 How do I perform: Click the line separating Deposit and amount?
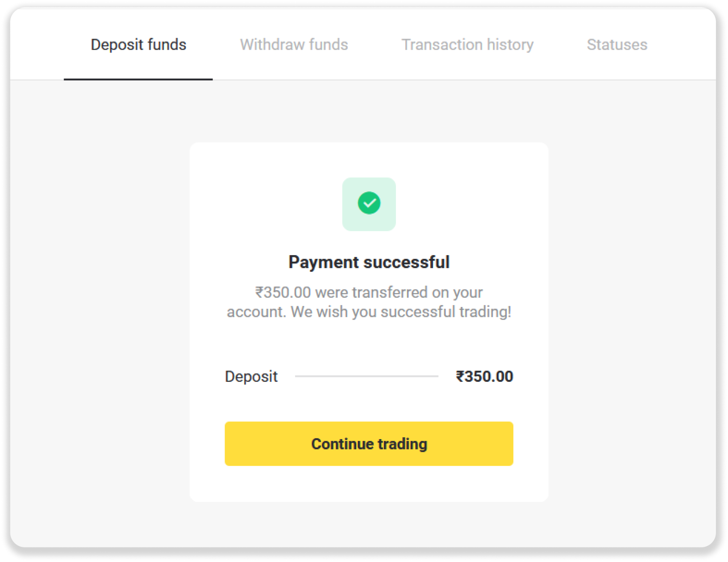click(366, 376)
